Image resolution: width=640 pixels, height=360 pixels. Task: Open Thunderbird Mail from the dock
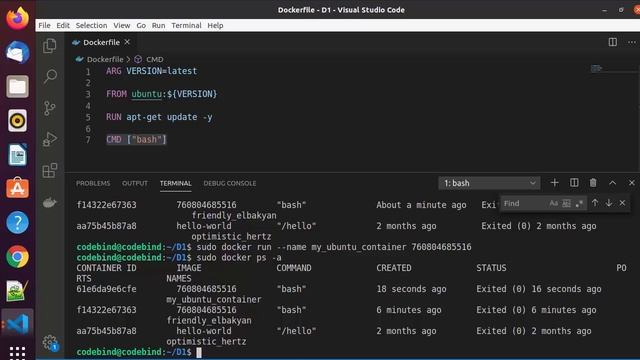point(17,52)
